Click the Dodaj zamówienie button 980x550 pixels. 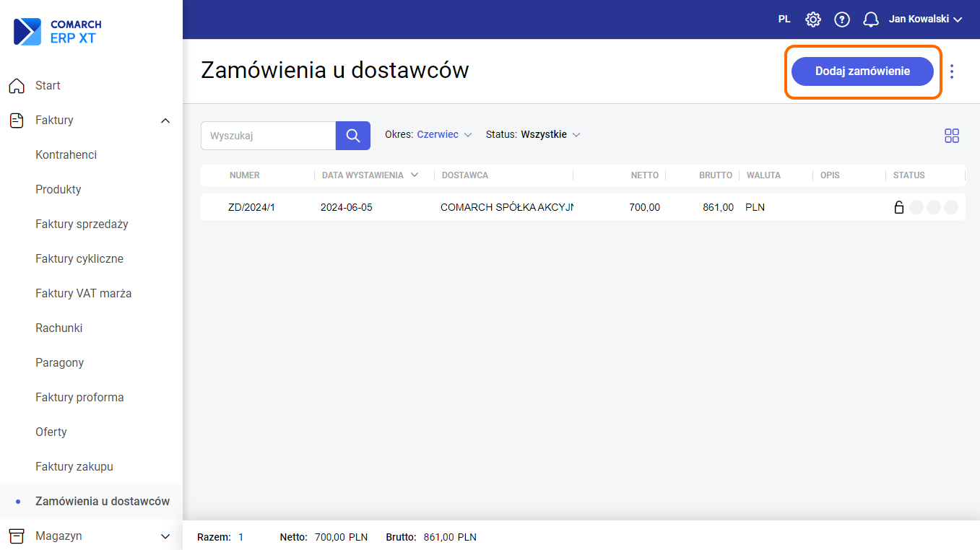tap(862, 71)
